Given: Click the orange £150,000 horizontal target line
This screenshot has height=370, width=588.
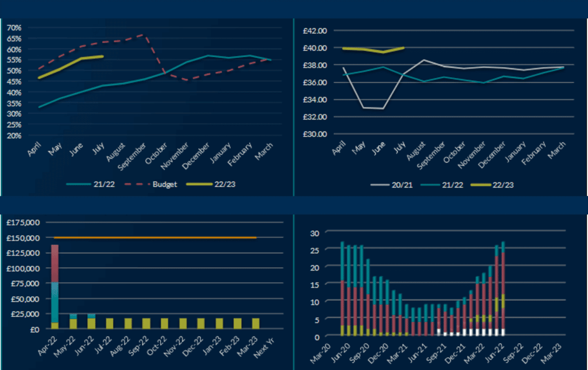Looking at the screenshot, I should pos(155,237).
